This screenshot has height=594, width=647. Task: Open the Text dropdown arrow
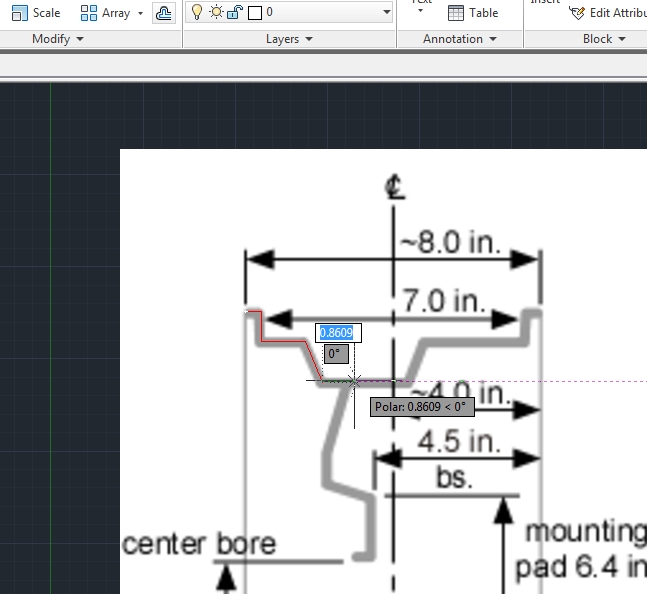pyautogui.click(x=420, y=11)
